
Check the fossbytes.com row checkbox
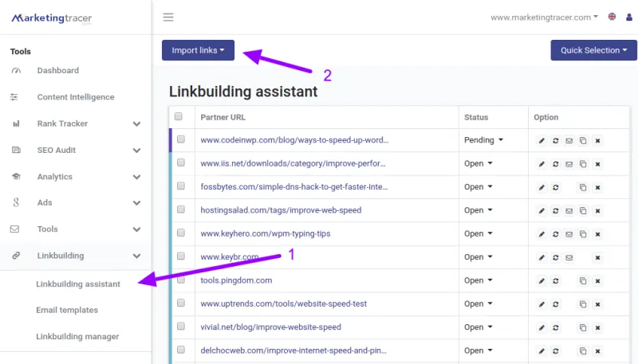pyautogui.click(x=181, y=186)
